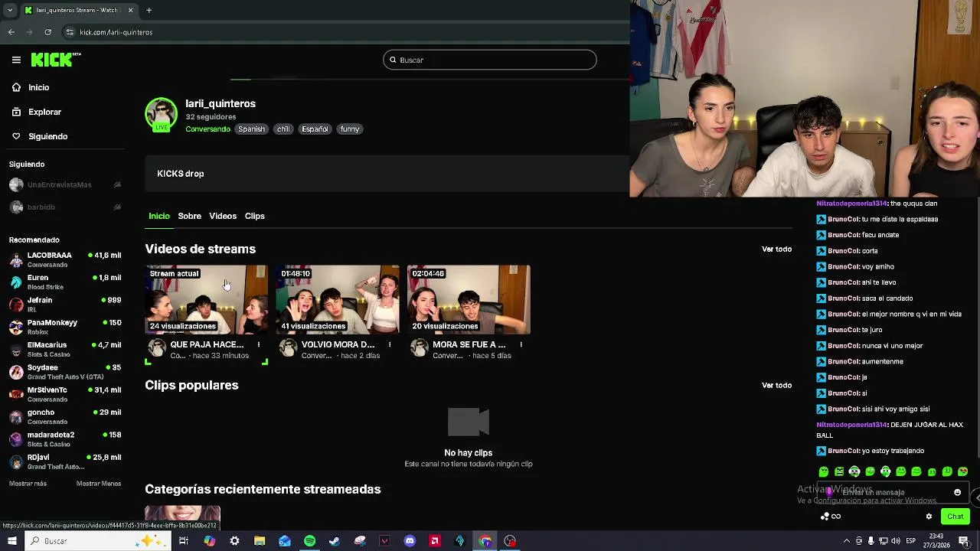This screenshot has width=980, height=551.
Task: Click the Spanish tag
Action: coord(251,129)
